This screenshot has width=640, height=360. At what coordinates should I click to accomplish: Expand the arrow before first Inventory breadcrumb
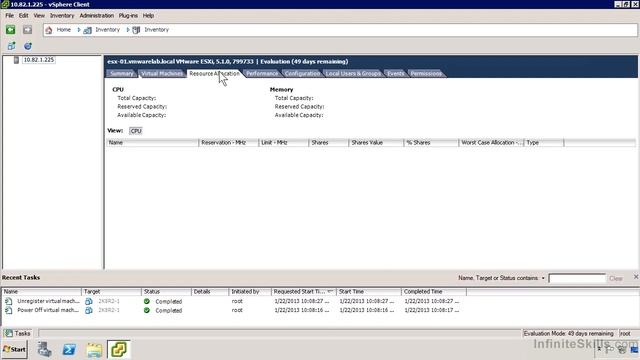(79, 30)
